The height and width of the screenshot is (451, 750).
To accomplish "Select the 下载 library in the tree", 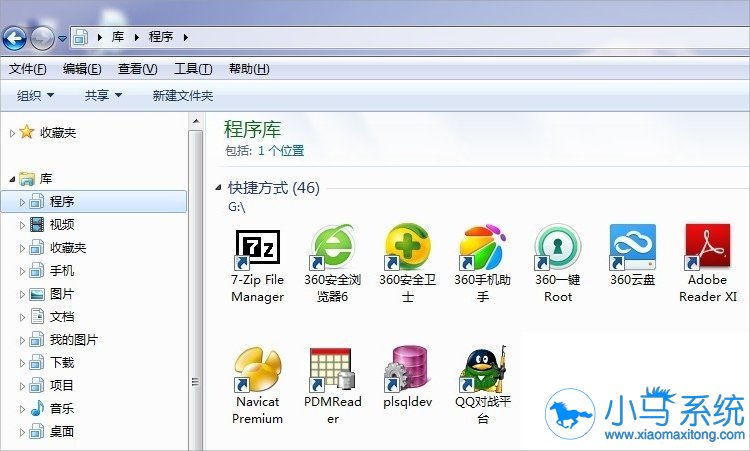I will (x=52, y=363).
